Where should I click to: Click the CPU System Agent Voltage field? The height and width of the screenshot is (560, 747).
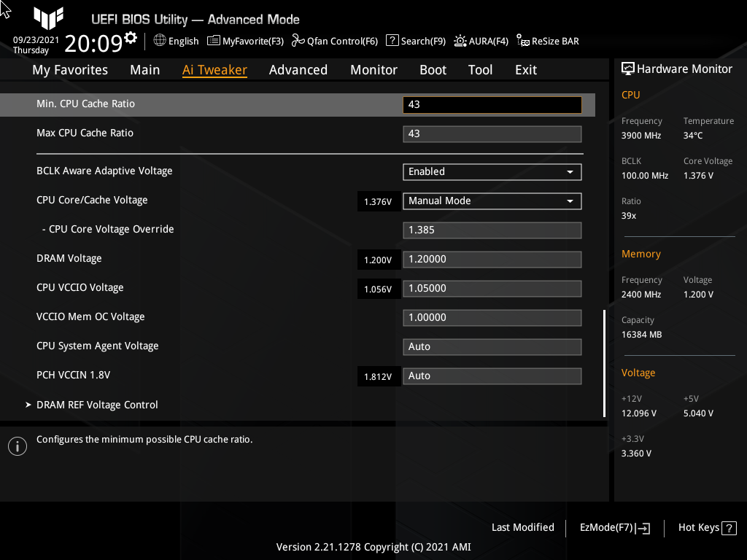pos(492,346)
